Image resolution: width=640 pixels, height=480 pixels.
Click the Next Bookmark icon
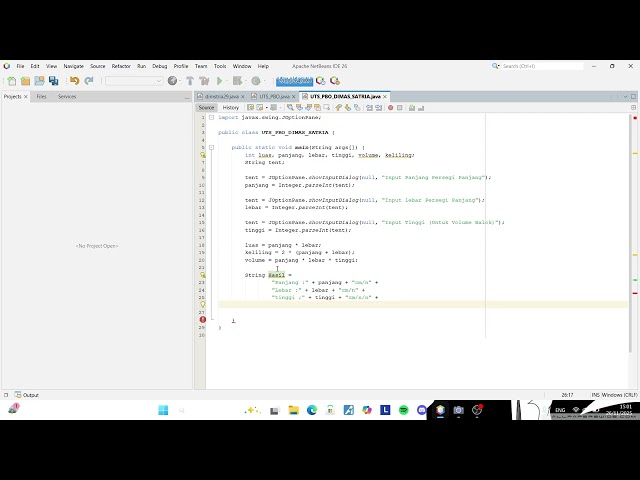(x=348, y=108)
